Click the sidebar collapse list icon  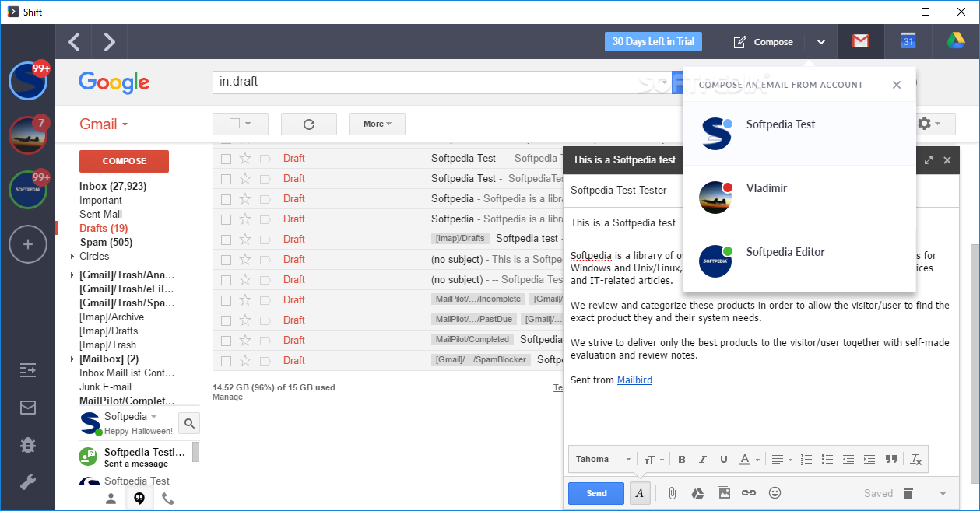tap(28, 370)
